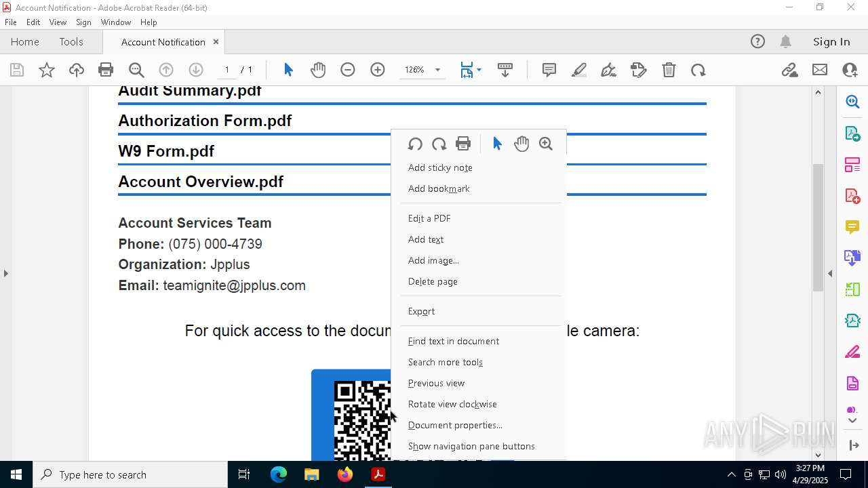This screenshot has height=488, width=868.
Task: Collapse the right tools pane arrow
Action: (x=830, y=273)
